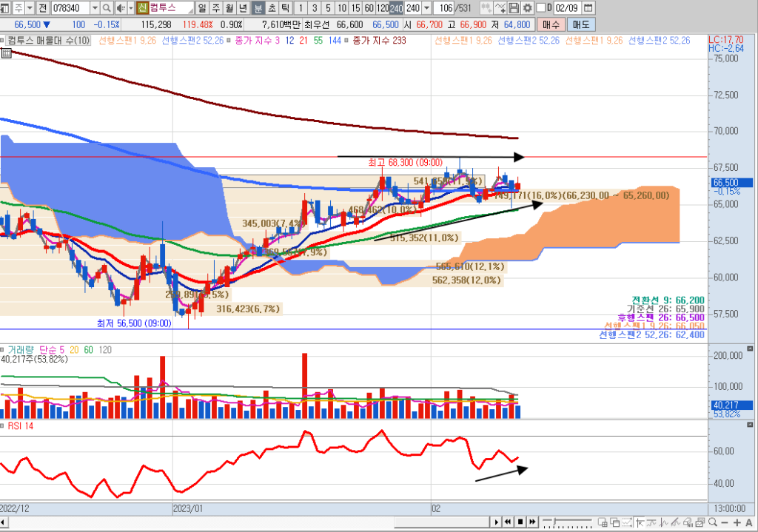758x532 pixels.
Task: Open the calendar date picker icon
Action: tap(588, 8)
